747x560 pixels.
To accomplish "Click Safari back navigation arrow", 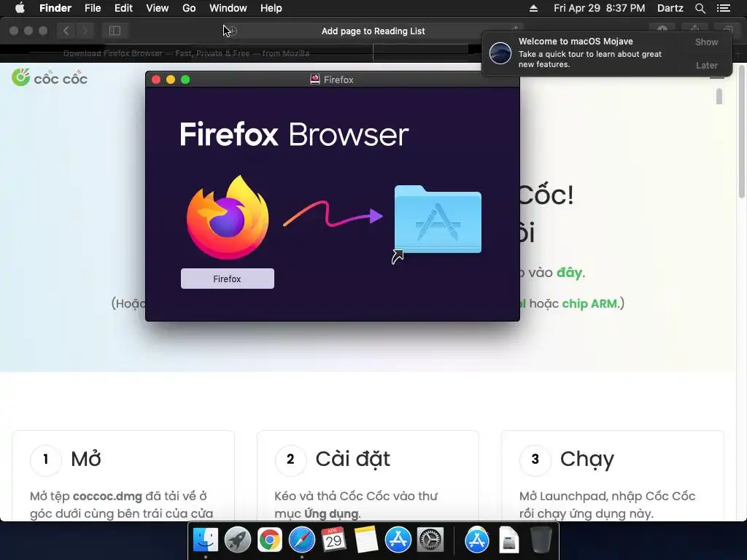I will point(66,31).
